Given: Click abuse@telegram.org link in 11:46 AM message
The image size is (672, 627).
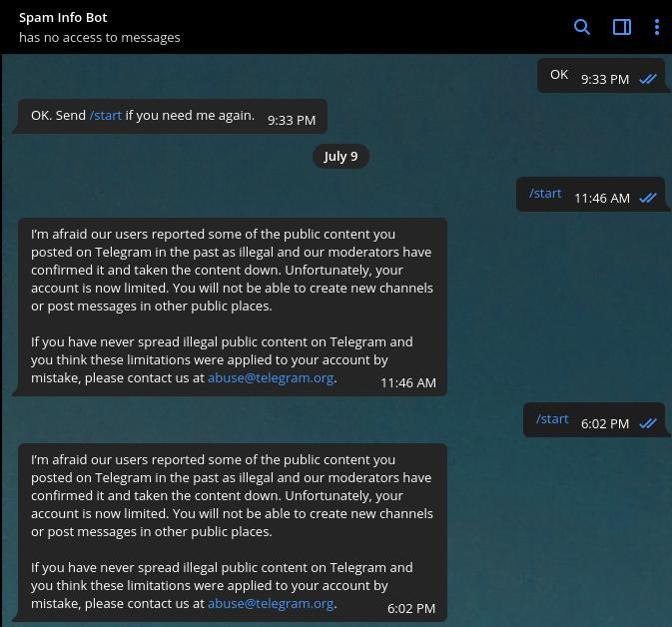Looking at the screenshot, I should (271, 378).
